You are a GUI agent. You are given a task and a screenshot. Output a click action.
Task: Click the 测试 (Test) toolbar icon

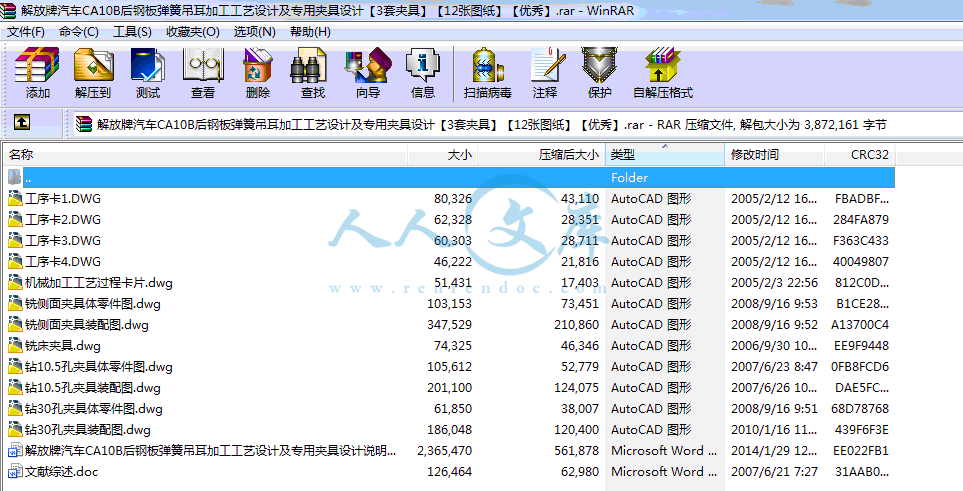tap(147, 65)
